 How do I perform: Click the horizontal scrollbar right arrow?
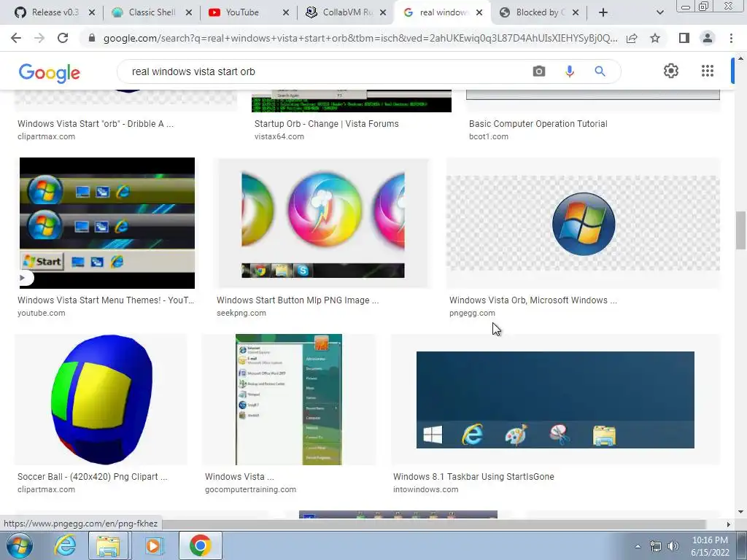click(728, 524)
